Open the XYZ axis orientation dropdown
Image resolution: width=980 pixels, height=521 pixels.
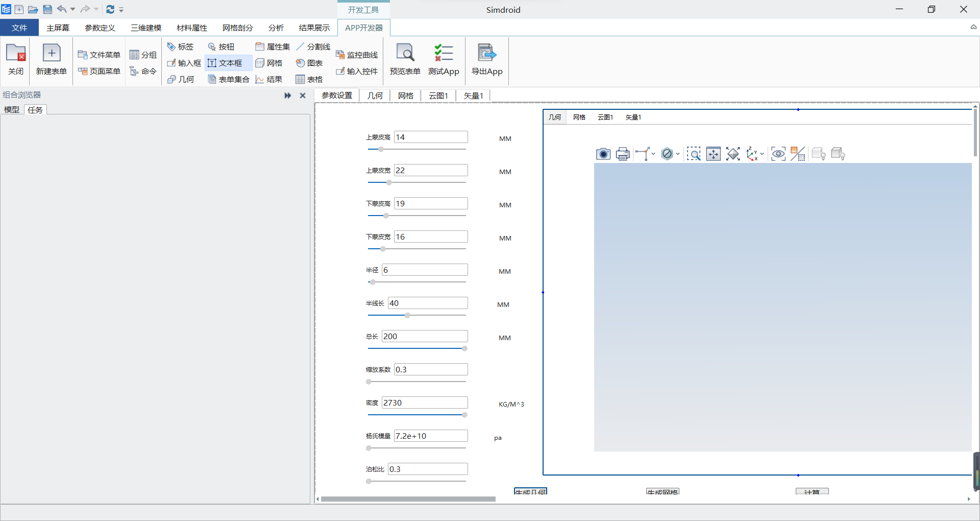click(762, 154)
